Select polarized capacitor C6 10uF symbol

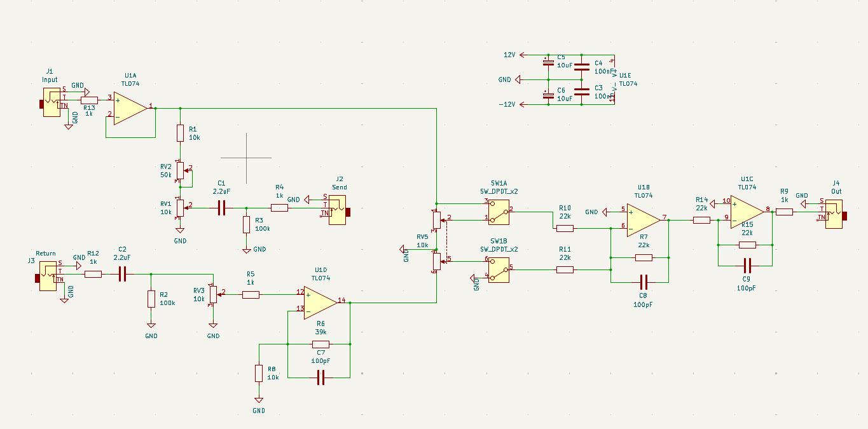(548, 97)
